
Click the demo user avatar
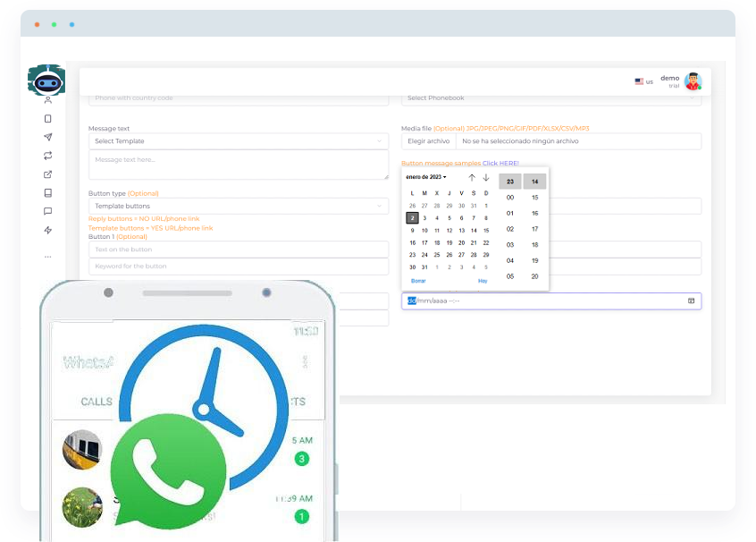(693, 81)
